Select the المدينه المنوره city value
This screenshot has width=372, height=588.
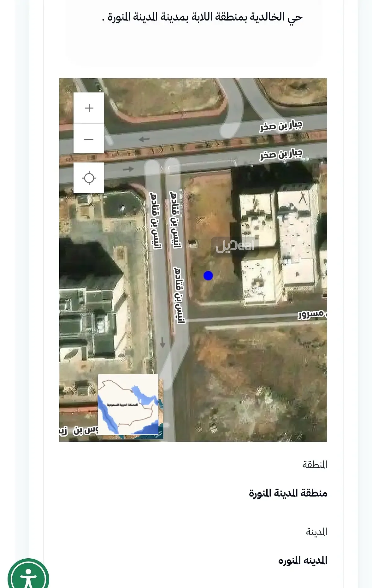pos(302,561)
